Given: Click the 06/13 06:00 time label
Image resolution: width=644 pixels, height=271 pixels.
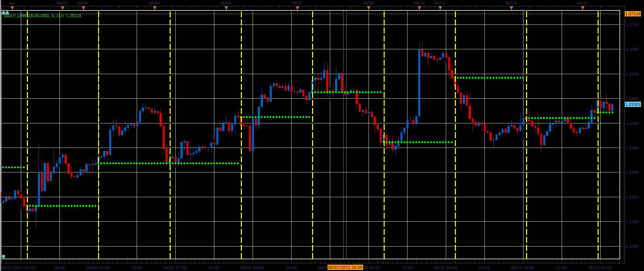Looking at the screenshot, I should [600, 268].
